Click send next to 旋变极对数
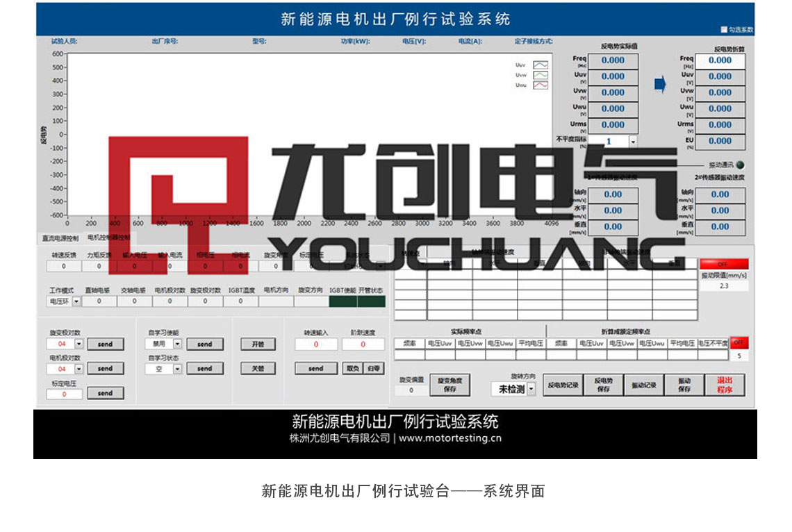 pos(105,344)
